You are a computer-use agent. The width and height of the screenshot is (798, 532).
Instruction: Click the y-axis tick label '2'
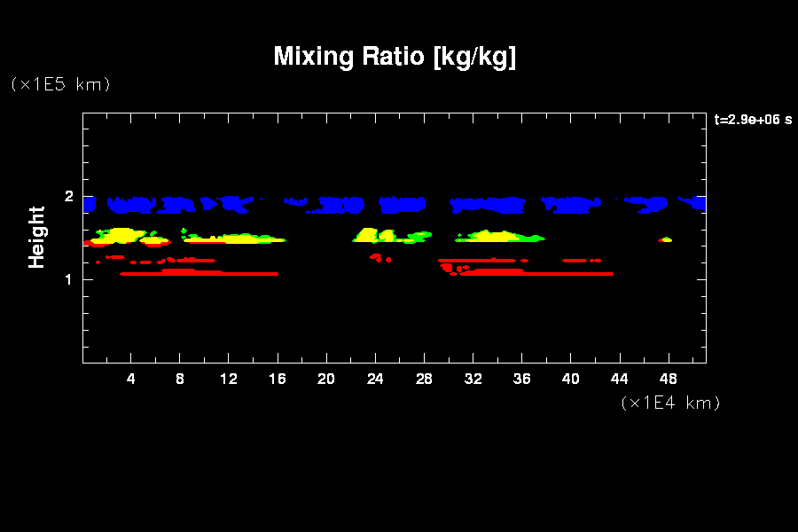coord(66,197)
